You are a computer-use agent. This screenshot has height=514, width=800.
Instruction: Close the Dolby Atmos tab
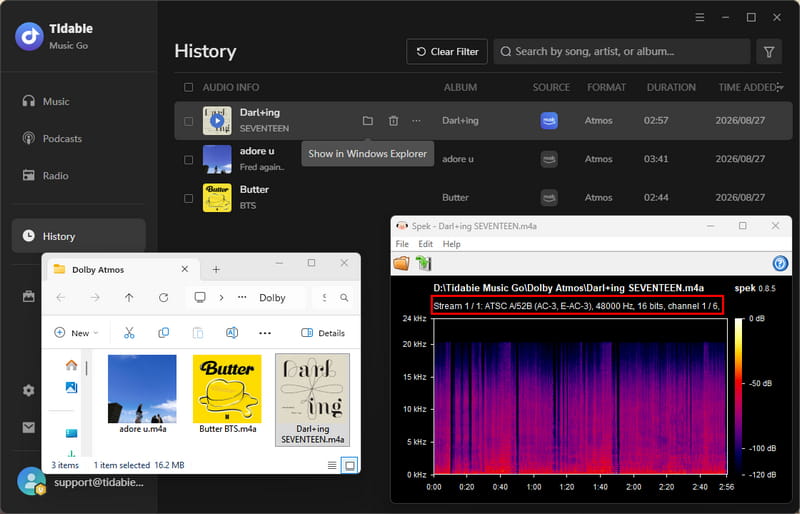(x=185, y=269)
